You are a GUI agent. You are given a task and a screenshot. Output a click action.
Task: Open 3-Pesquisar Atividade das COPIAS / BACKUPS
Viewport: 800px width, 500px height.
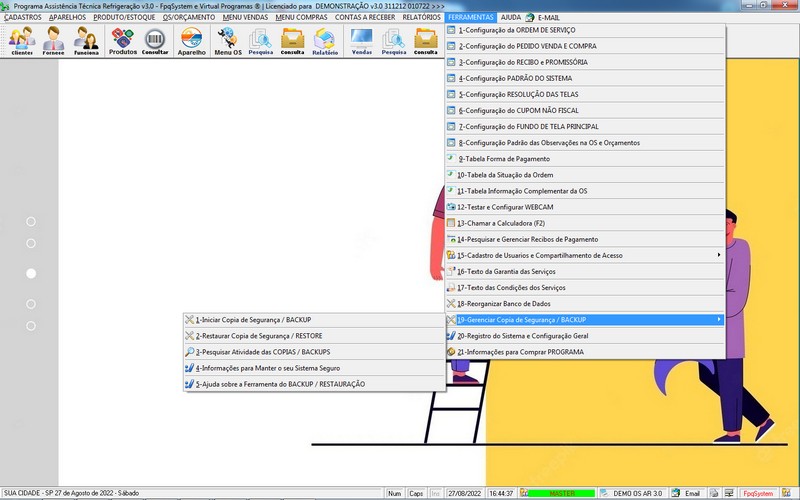click(x=314, y=352)
